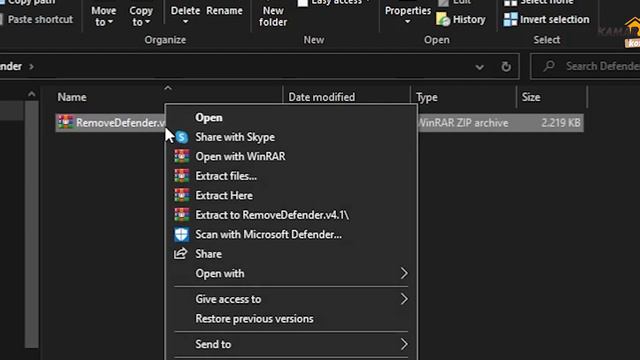640x360 pixels.
Task: Sort by the Name column header
Action: point(72,97)
